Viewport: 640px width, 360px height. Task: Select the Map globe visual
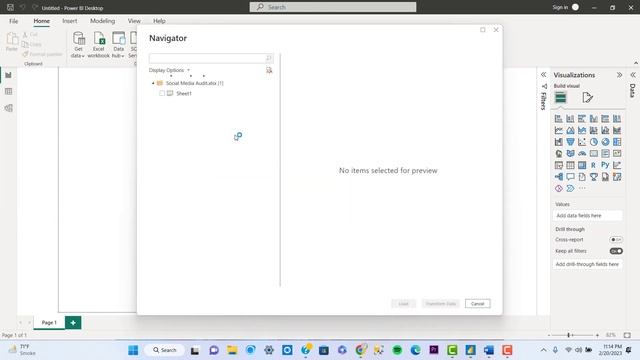(559, 153)
